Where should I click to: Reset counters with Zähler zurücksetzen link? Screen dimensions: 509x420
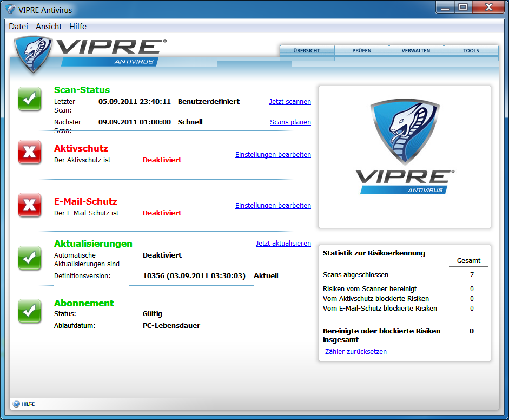point(356,351)
